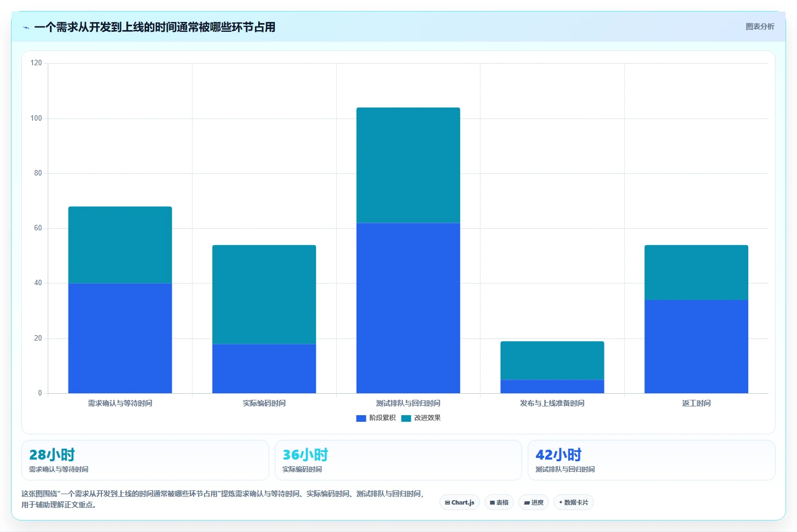Click the 80 y-axis tick value
Screen dimensions: 797x532
point(38,173)
